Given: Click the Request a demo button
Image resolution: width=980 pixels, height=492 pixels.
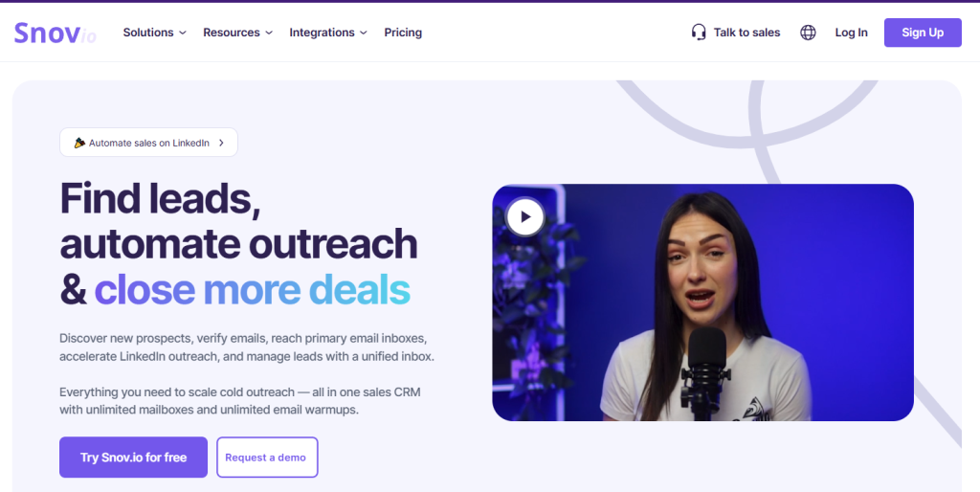Looking at the screenshot, I should (267, 457).
